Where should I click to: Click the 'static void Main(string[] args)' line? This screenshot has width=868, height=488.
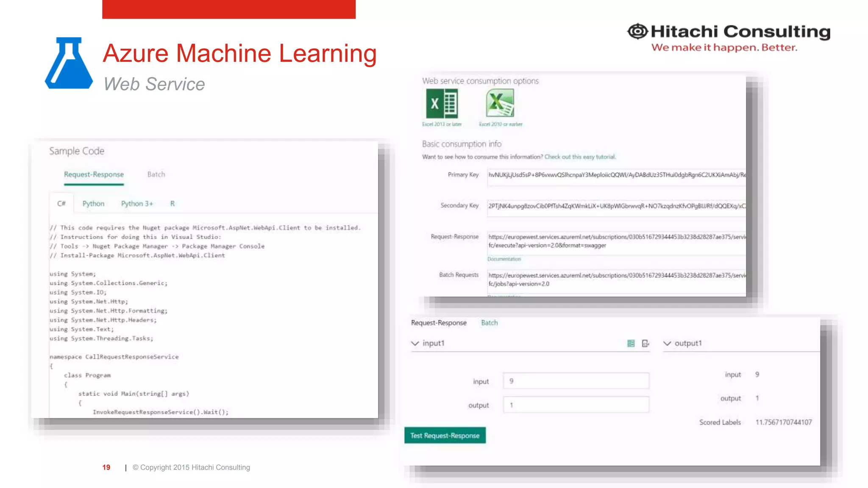(134, 394)
